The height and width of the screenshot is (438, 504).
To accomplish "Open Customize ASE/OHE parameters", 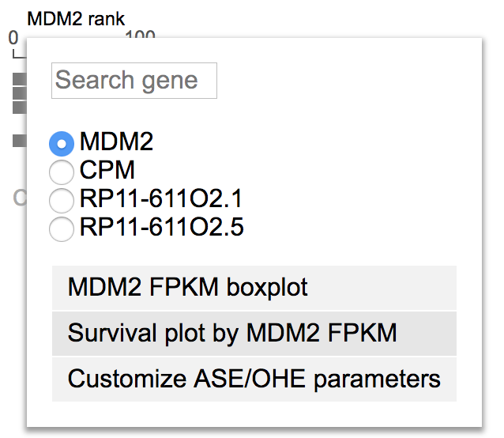I will [254, 379].
